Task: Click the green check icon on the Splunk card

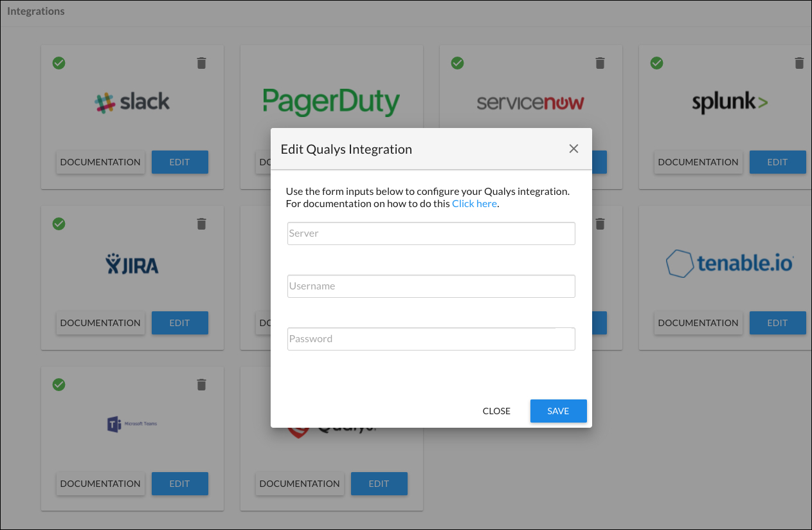Action: pos(656,63)
